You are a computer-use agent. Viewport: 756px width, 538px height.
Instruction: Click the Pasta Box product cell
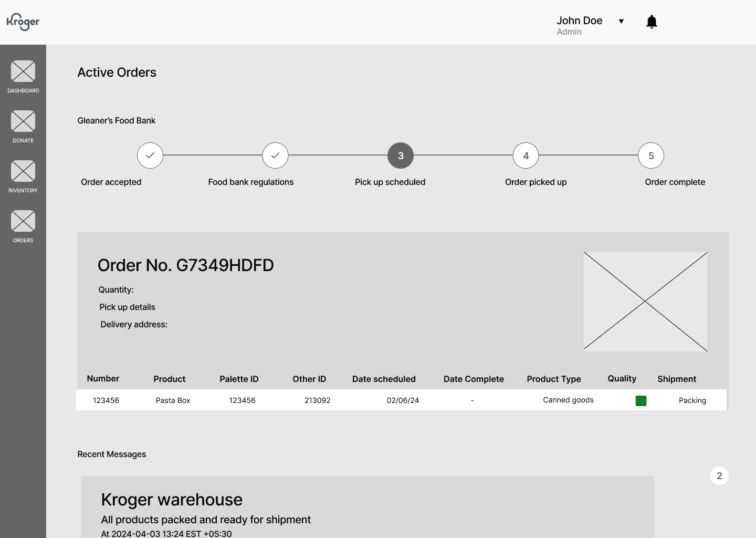pyautogui.click(x=173, y=400)
